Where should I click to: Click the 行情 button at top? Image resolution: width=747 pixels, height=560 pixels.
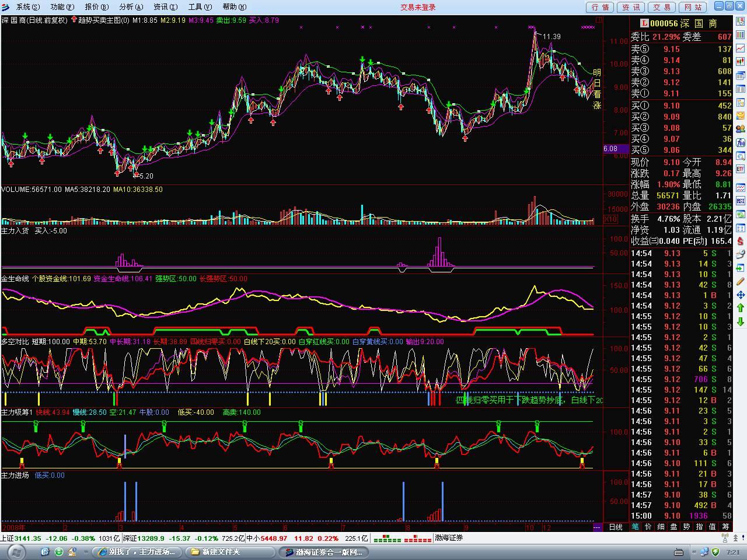coord(600,7)
